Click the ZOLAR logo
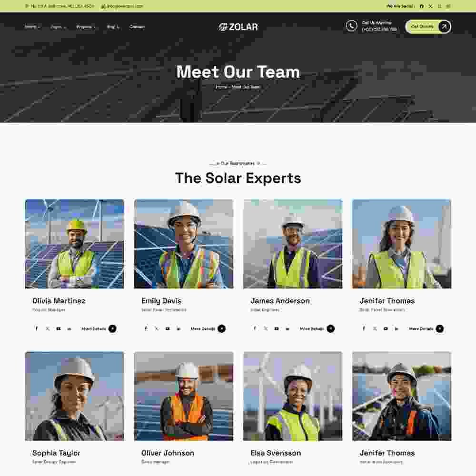 (238, 27)
